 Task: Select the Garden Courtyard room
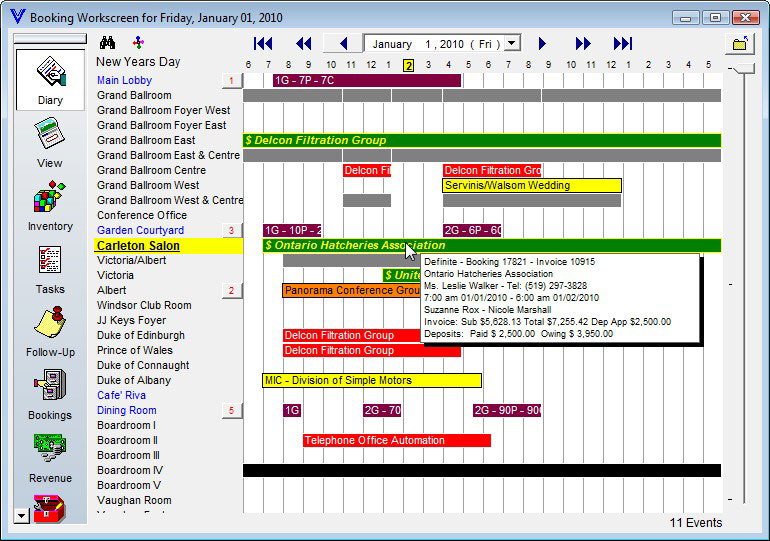coord(140,230)
